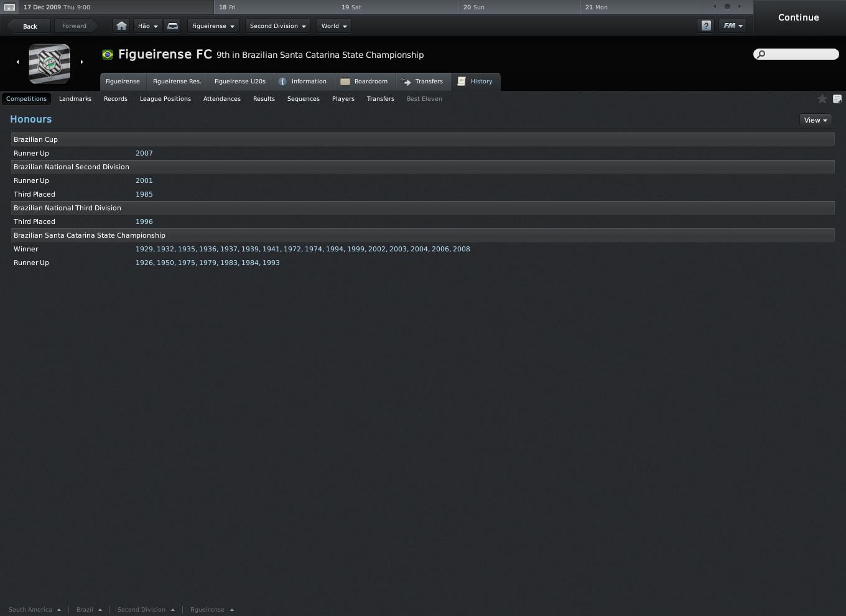Viewport: 846px width, 616px height.
Task: Click the 1996 Third Division year
Action: (x=144, y=222)
